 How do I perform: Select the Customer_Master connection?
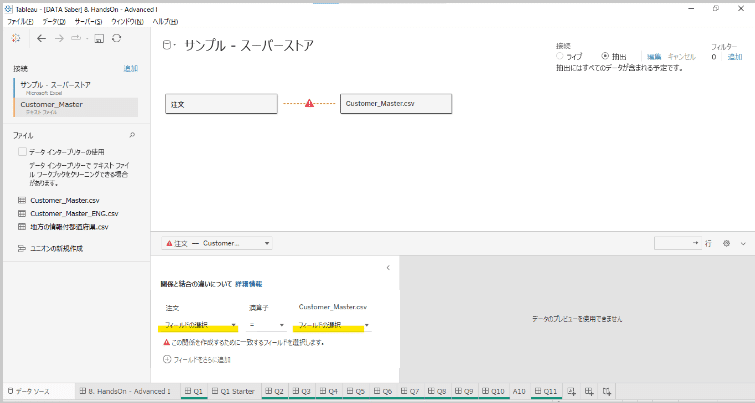(76, 107)
